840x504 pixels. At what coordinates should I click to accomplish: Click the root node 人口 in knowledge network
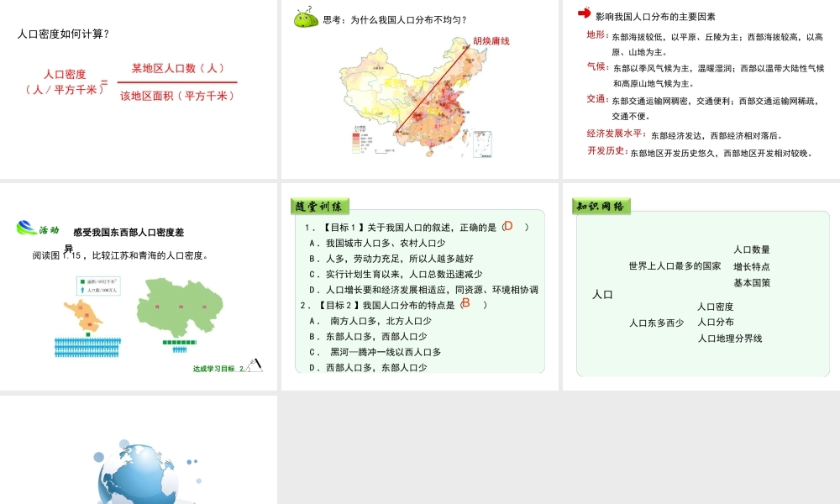pyautogui.click(x=602, y=294)
